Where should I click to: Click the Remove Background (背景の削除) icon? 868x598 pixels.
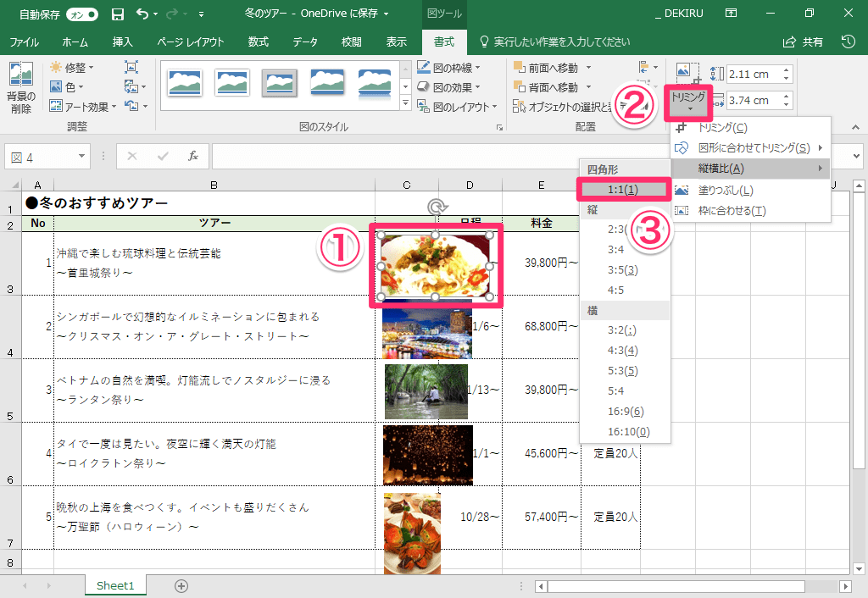click(x=21, y=87)
